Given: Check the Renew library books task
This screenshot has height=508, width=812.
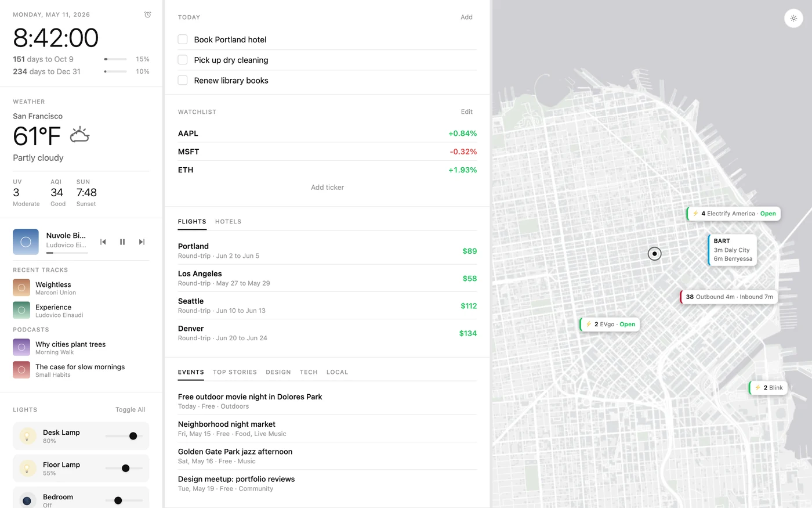Looking at the screenshot, I should tap(183, 80).
